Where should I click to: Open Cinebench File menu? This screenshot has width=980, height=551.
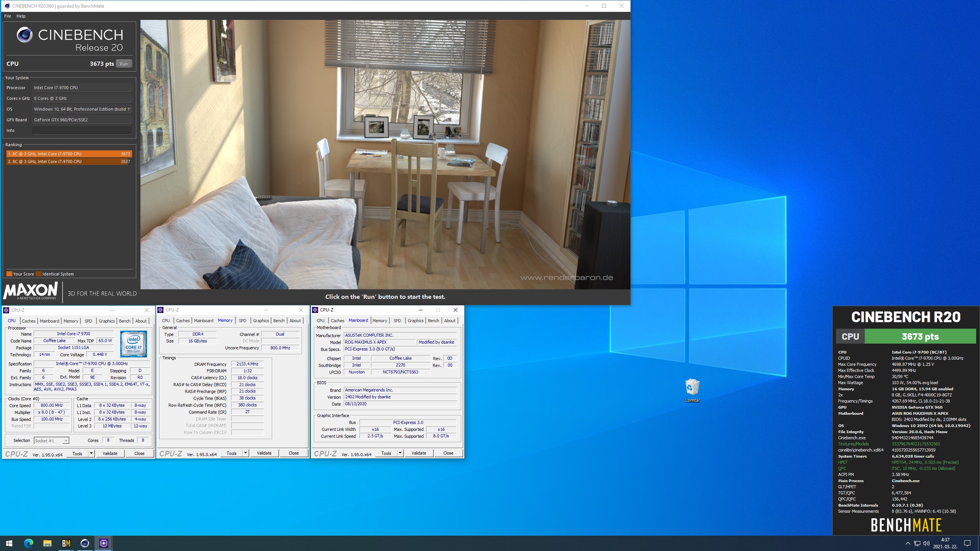8,16
